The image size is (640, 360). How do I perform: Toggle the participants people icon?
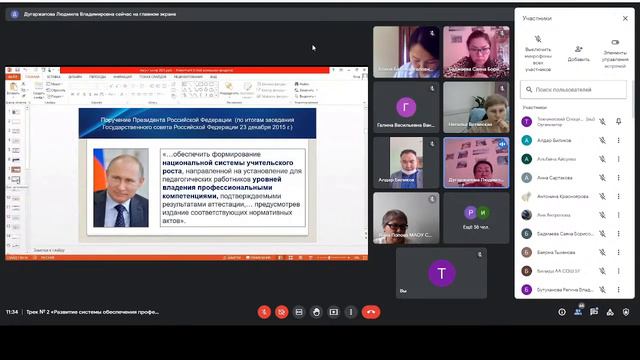coord(578,312)
